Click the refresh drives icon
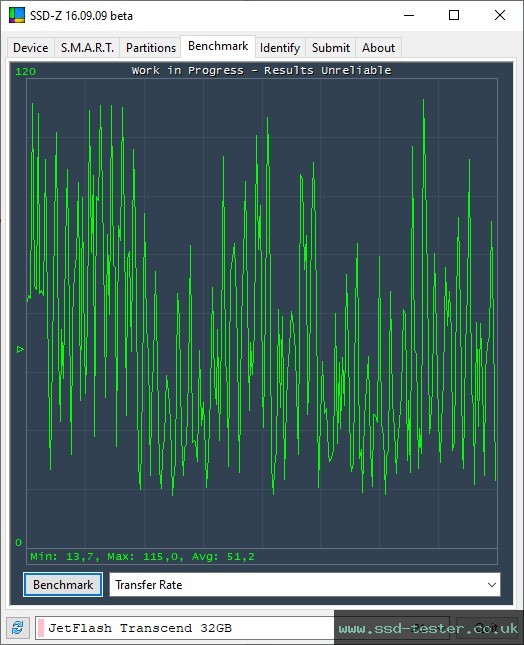Image resolution: width=524 pixels, height=645 pixels. click(x=18, y=628)
